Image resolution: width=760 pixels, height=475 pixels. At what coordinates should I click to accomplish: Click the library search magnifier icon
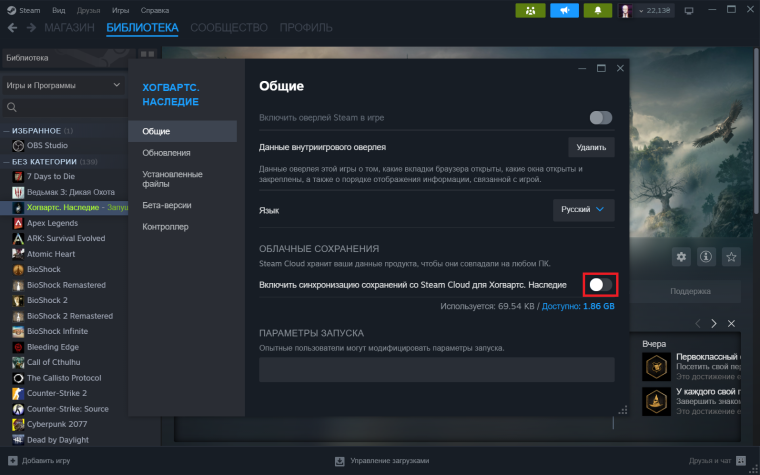[x=12, y=107]
